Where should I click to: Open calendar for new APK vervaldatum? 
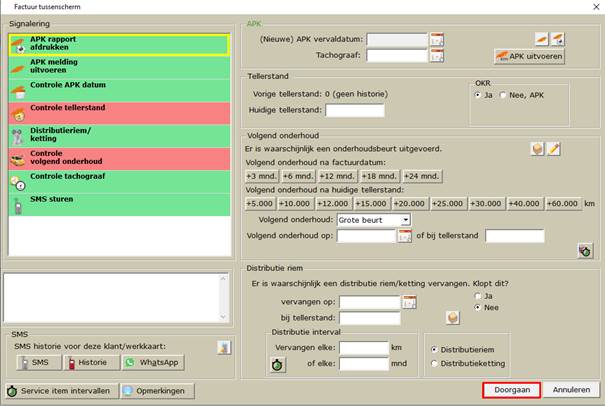coord(437,39)
